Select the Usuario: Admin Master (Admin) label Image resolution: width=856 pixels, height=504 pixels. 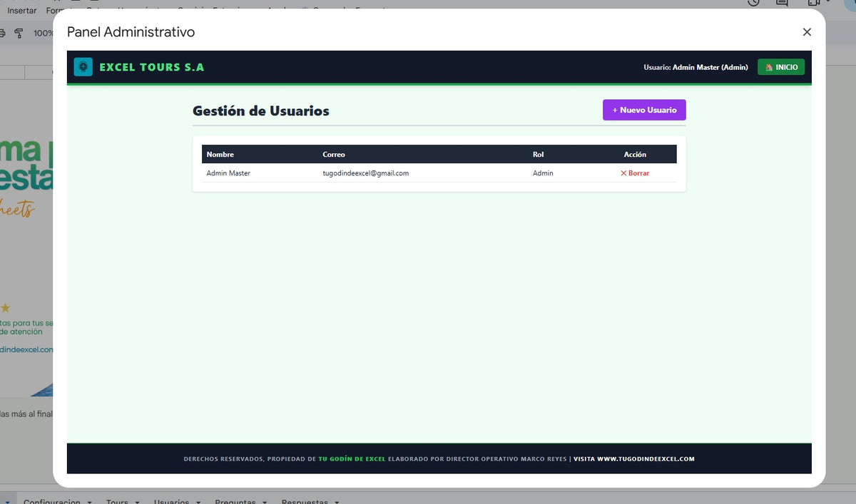695,67
